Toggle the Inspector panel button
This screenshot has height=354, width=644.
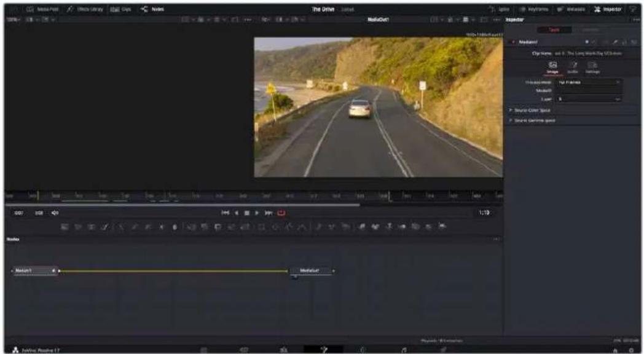(608, 9)
